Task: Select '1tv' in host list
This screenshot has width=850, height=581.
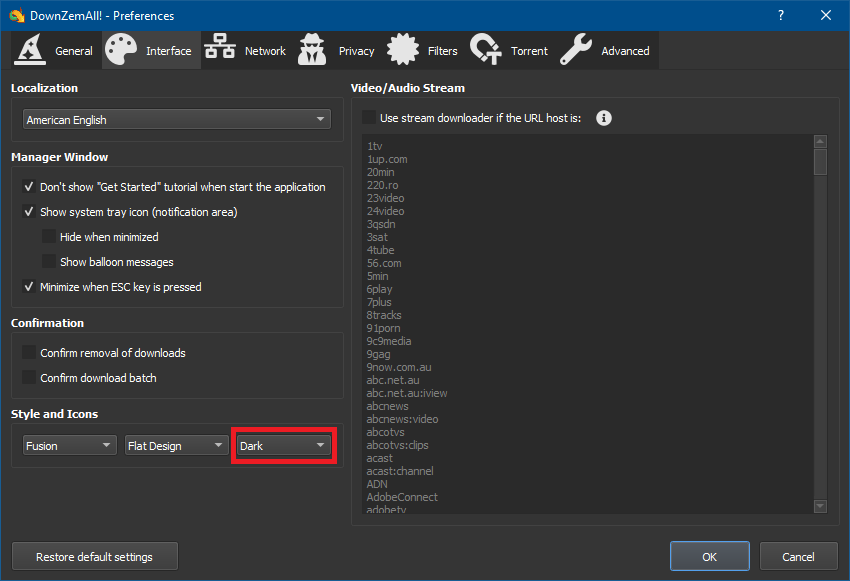Action: (375, 146)
